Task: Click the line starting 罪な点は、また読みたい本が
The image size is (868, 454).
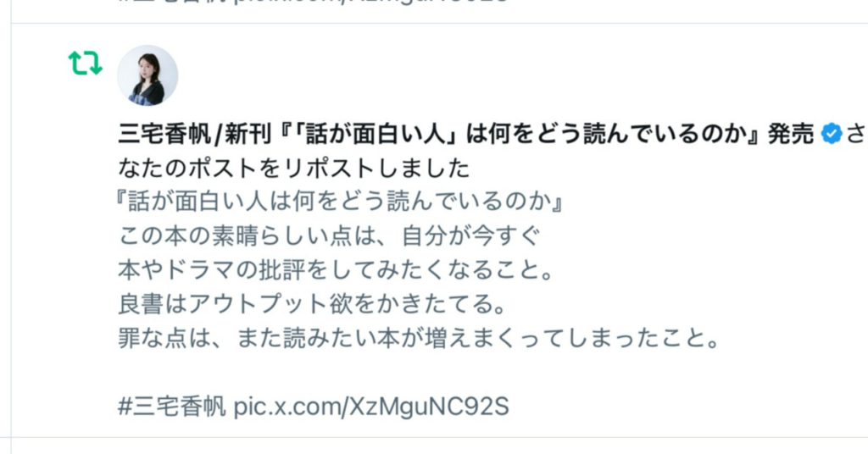Action: click(x=419, y=338)
